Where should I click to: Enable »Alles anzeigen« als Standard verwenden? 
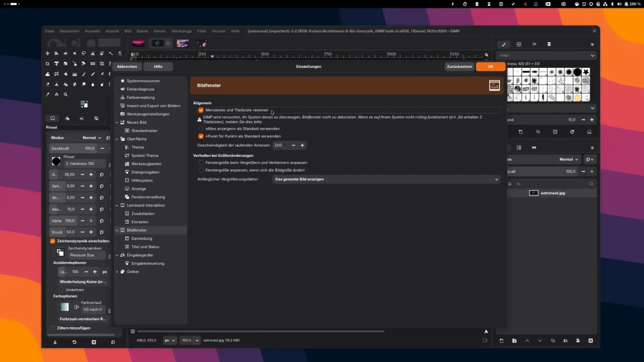[x=201, y=129]
